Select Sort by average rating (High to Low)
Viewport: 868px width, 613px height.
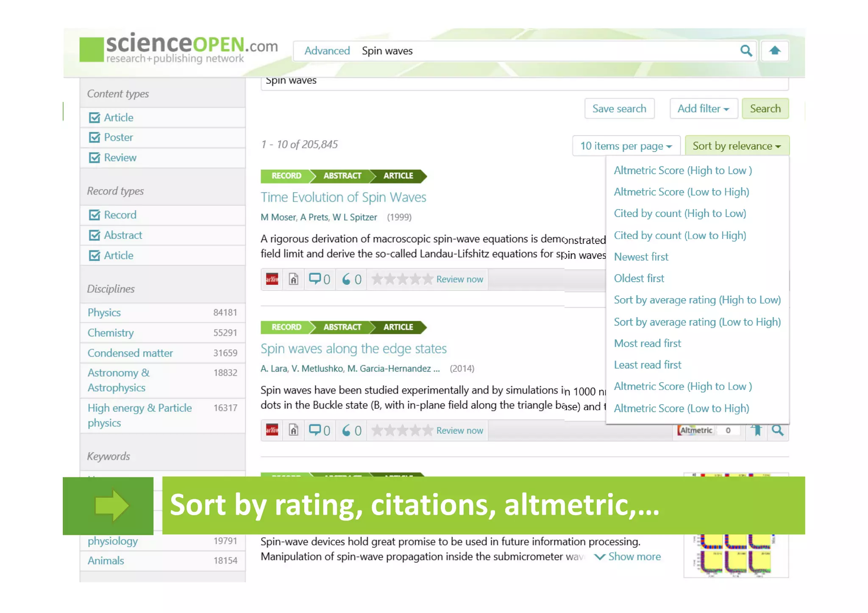[x=697, y=300]
